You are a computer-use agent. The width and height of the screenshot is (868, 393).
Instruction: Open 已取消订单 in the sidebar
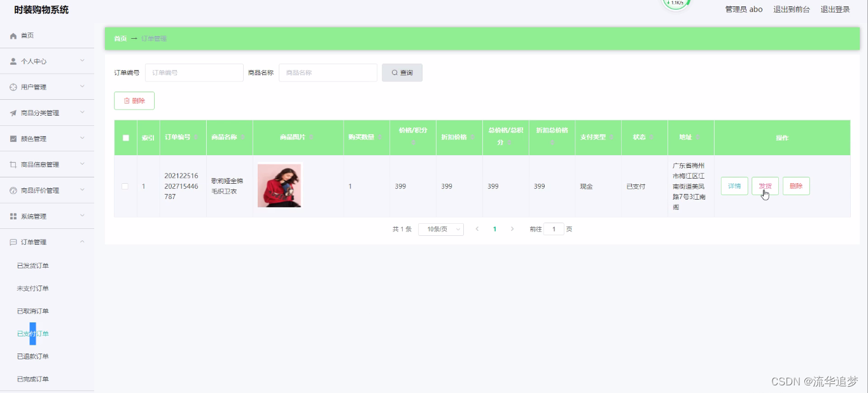coord(33,311)
